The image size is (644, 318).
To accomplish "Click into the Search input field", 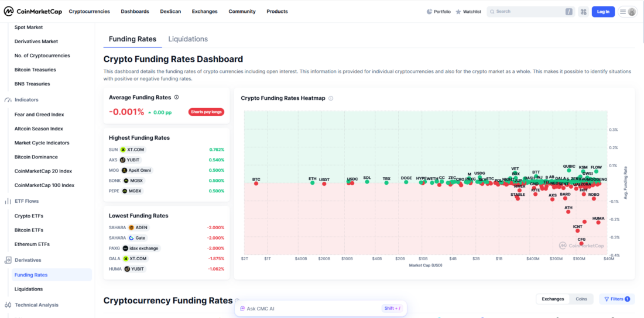I will click(x=530, y=12).
